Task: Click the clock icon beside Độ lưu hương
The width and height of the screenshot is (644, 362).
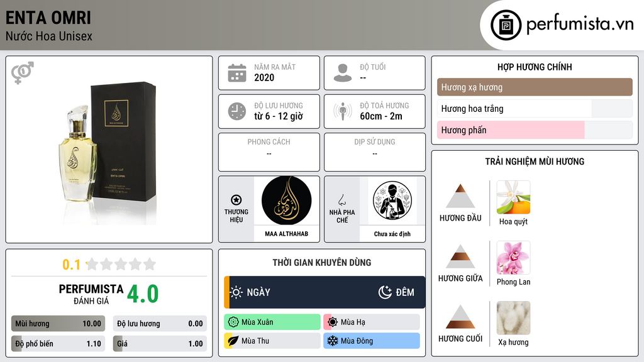Action: click(x=237, y=111)
